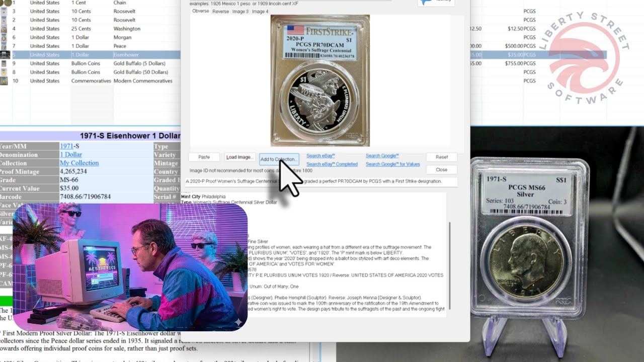Select the 'Peace' type cell
Image resolution: width=644 pixels, height=362 pixels.
coord(121,46)
